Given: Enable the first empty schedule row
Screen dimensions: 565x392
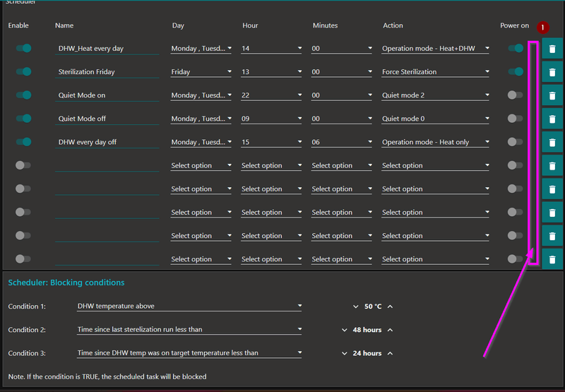Looking at the screenshot, I should pos(23,165).
